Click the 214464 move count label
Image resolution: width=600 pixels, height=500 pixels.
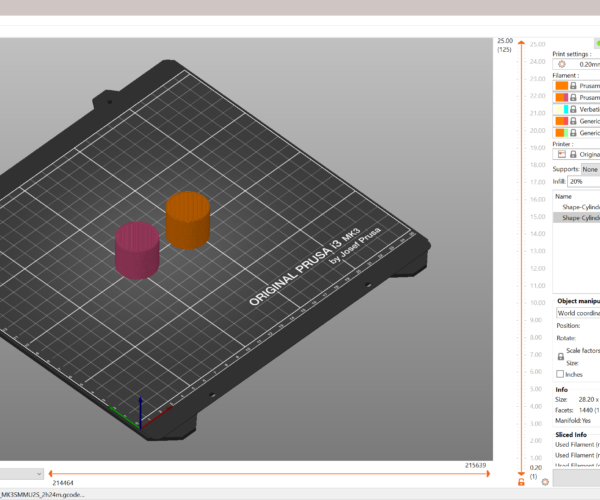pyautogui.click(x=63, y=483)
